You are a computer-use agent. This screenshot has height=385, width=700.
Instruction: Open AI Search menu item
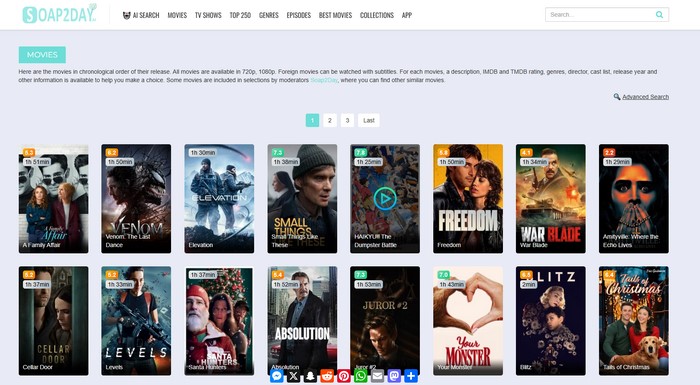[x=141, y=15]
